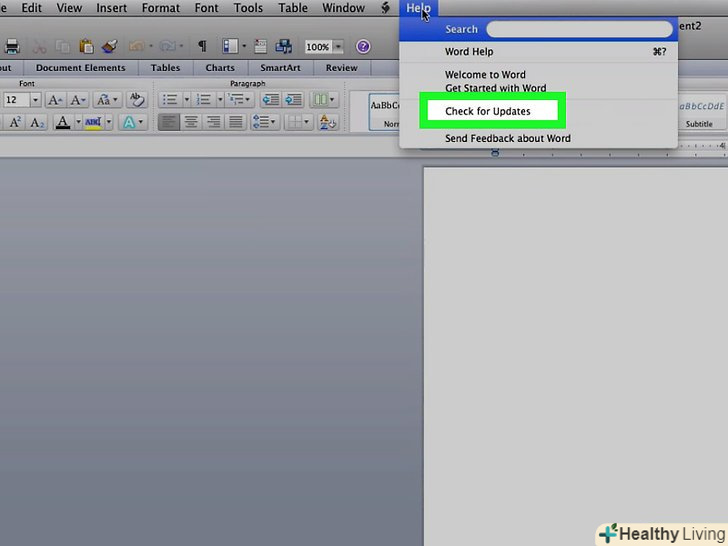Select the Format Painter brush icon
The height and width of the screenshot is (546, 728).
(x=110, y=46)
